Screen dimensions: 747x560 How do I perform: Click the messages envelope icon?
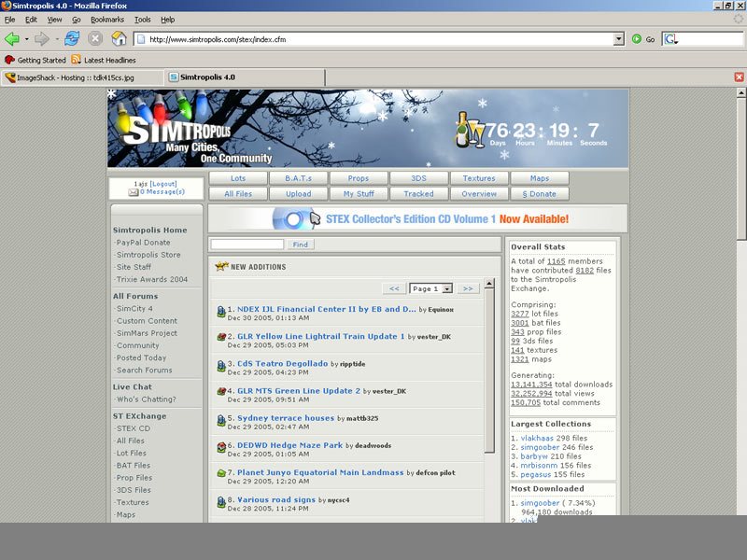click(x=134, y=192)
